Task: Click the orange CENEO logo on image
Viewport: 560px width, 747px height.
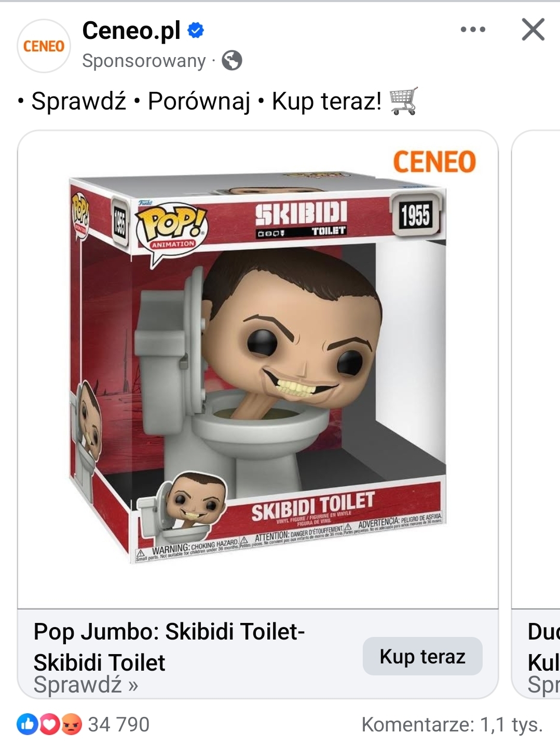Action: (434, 161)
